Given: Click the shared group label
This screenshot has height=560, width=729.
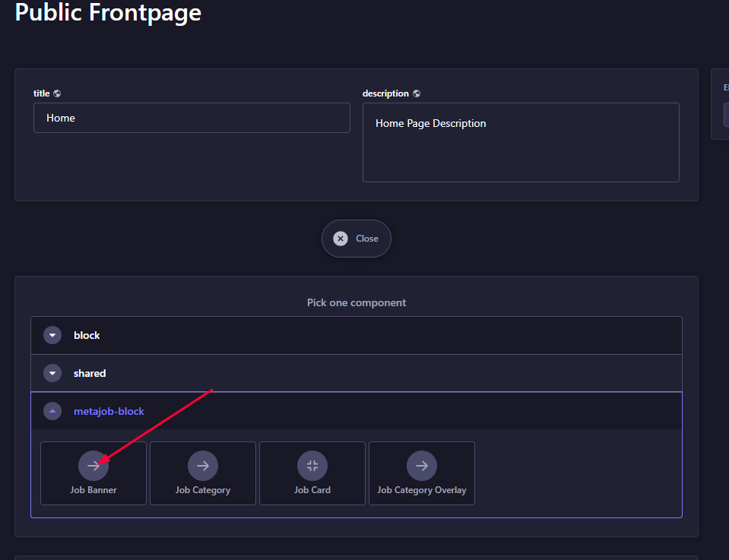Looking at the screenshot, I should click(90, 373).
